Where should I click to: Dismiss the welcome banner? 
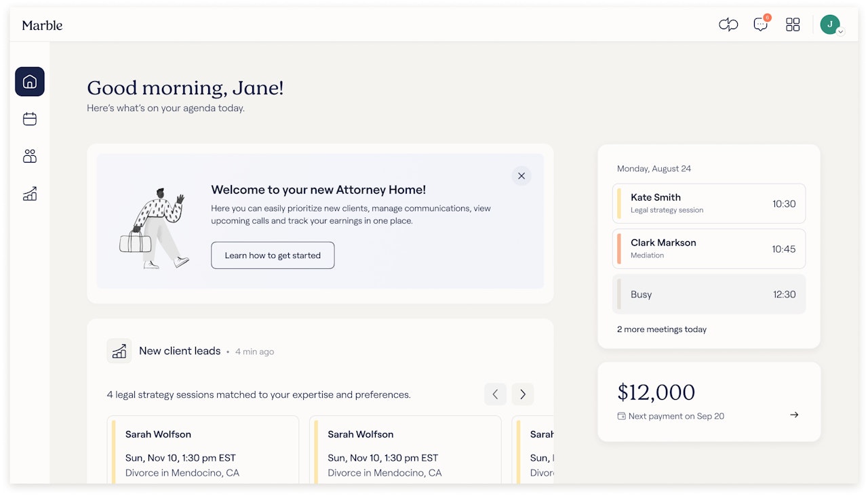[521, 176]
